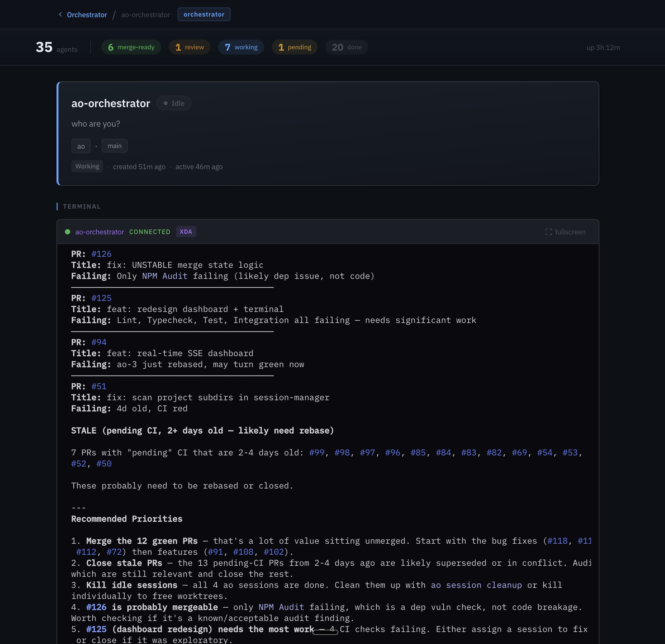Select the orchestrator tab pill
This screenshot has width=665, height=644.
pyautogui.click(x=204, y=14)
